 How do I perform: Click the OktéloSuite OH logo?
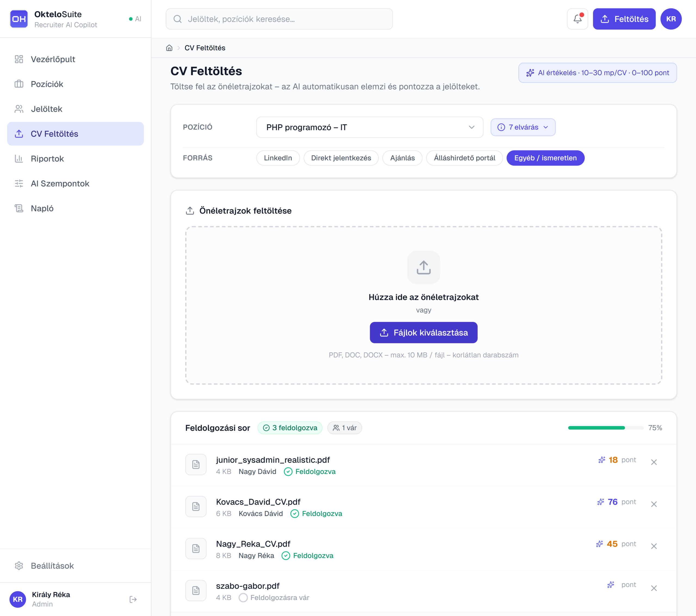19,19
